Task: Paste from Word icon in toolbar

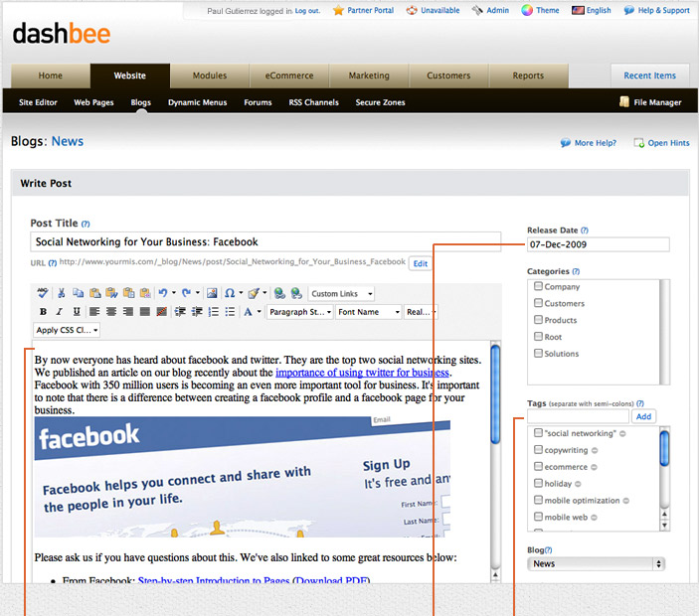Action: coord(111,293)
